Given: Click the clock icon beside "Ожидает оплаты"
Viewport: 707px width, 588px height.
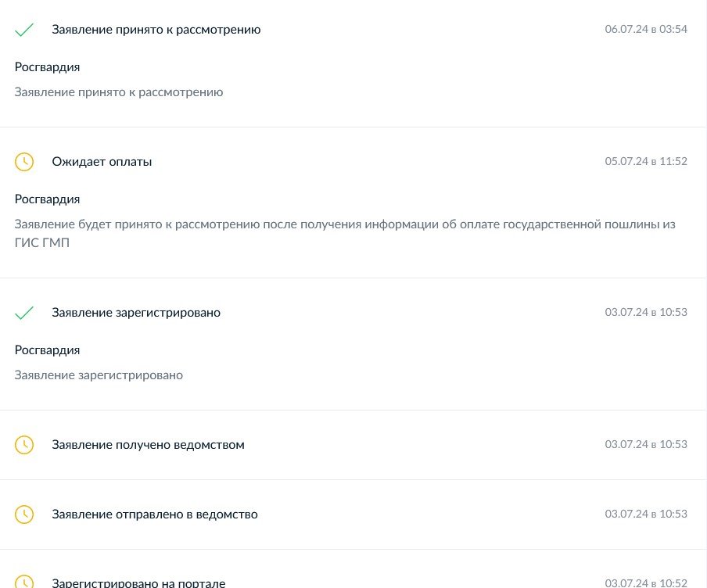Looking at the screenshot, I should (x=24, y=162).
